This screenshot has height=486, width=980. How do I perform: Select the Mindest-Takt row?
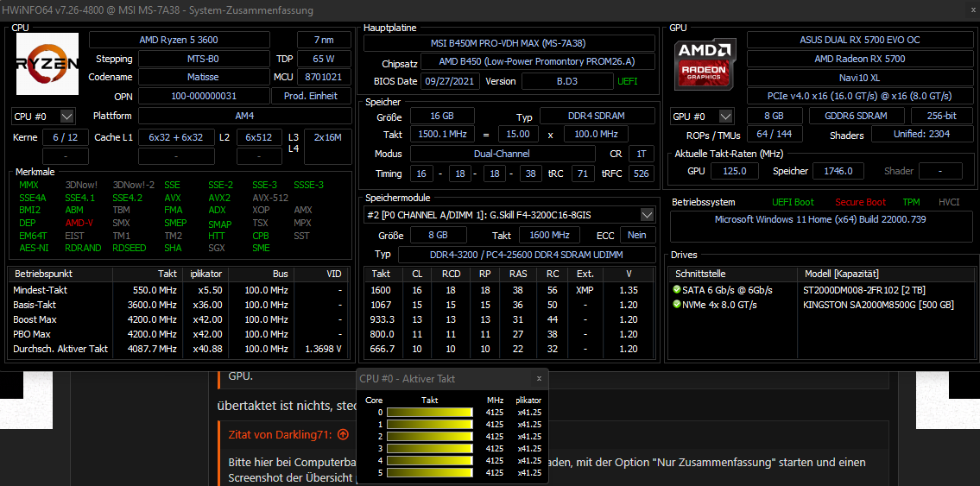180,290
